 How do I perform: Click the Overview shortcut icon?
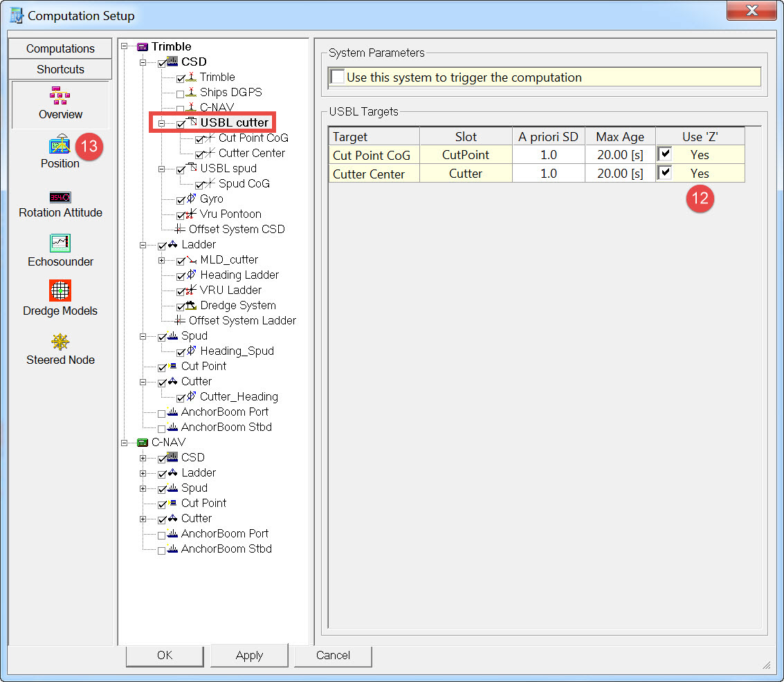[60, 95]
